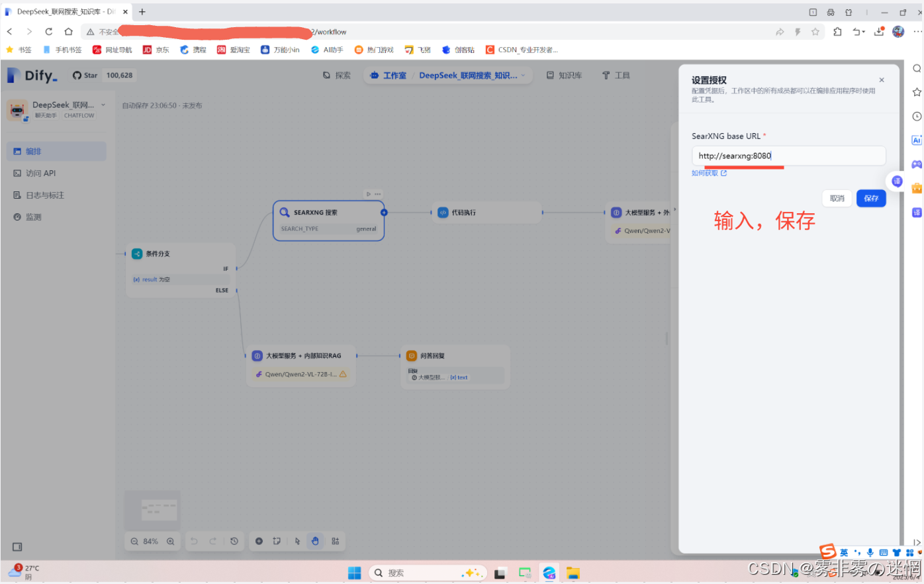Open a new browser tab
Viewport: 924px width, 584px height.
pyautogui.click(x=142, y=12)
